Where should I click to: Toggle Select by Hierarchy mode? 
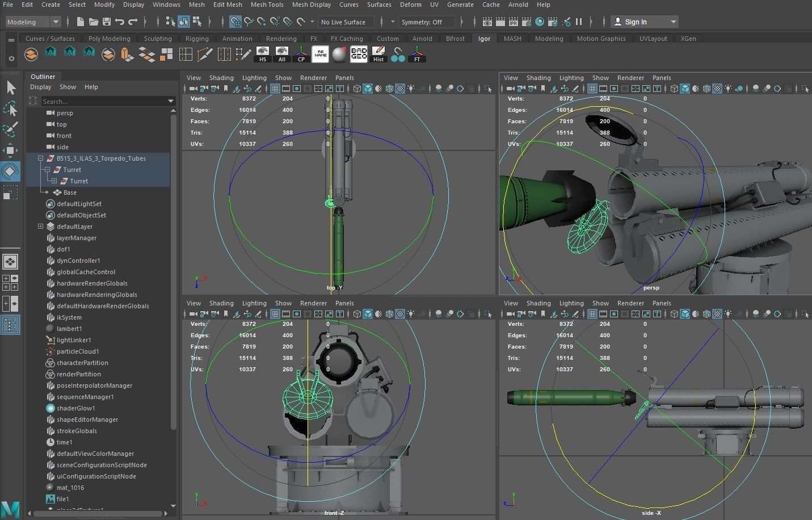pyautogui.click(x=170, y=22)
